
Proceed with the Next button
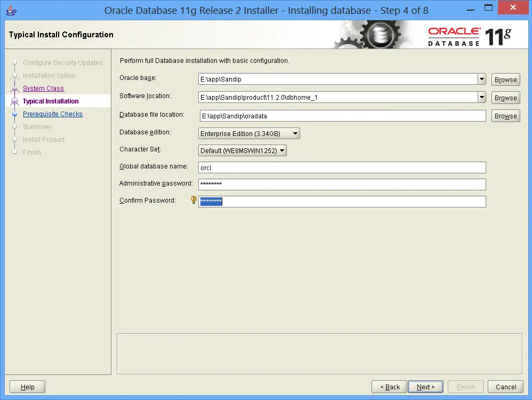point(425,387)
